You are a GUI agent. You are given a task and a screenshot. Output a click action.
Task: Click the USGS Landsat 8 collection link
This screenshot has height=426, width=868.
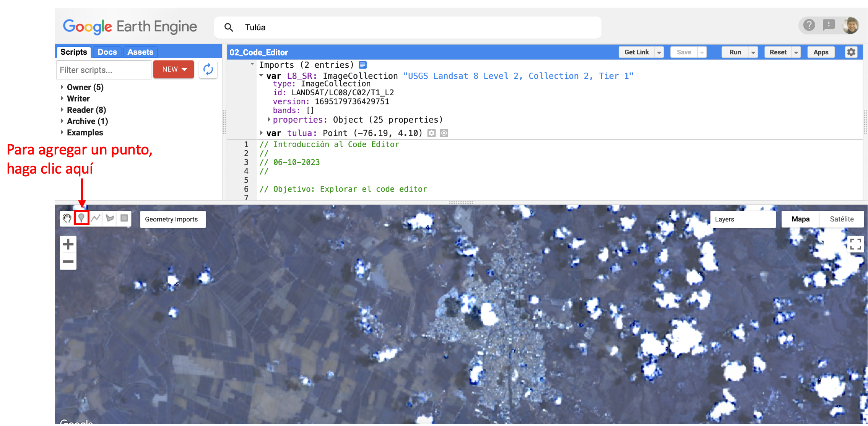tap(518, 76)
